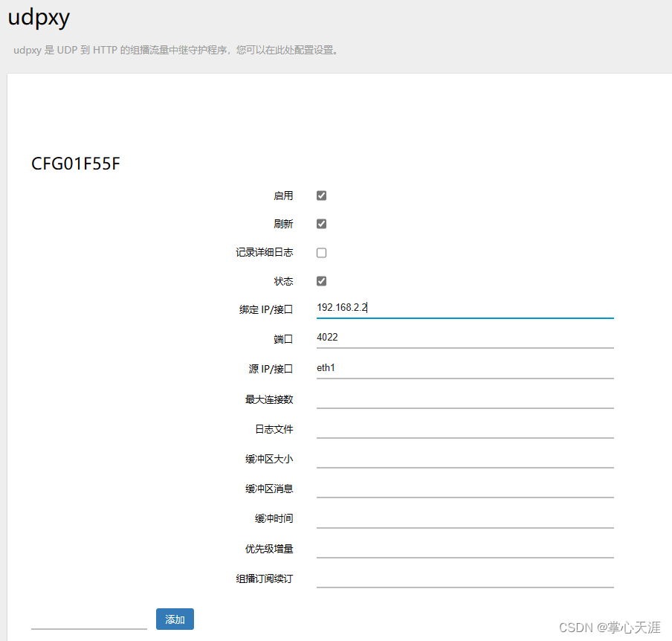Click the 记录详细日志 label
Image resolution: width=672 pixels, height=641 pixels.
click(x=265, y=253)
